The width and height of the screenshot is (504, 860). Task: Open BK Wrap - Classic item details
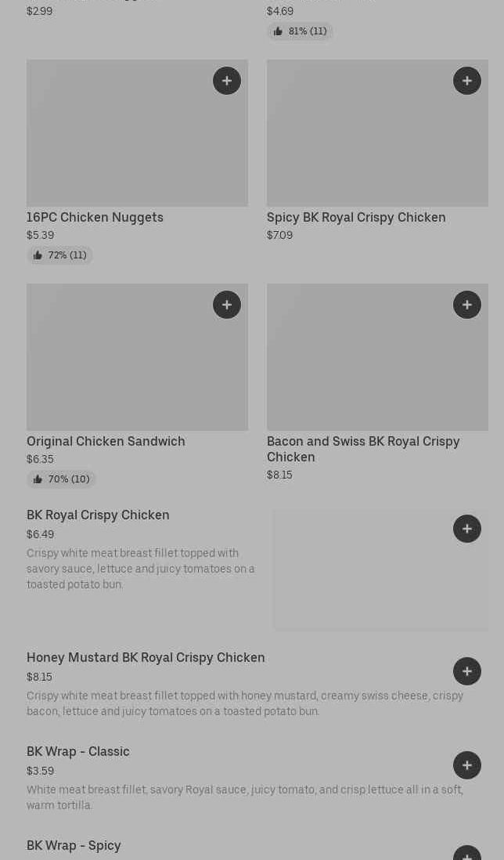[x=78, y=752]
